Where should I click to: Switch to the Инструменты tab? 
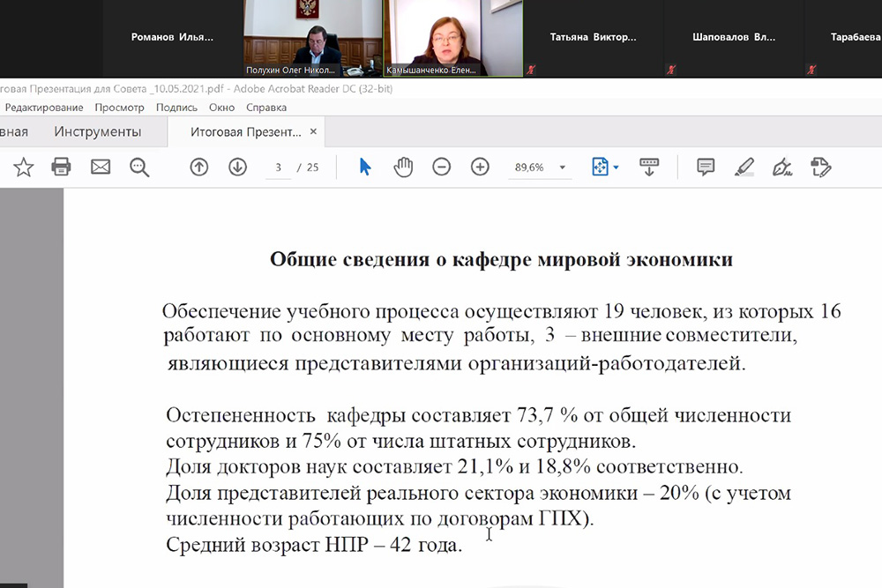[97, 132]
